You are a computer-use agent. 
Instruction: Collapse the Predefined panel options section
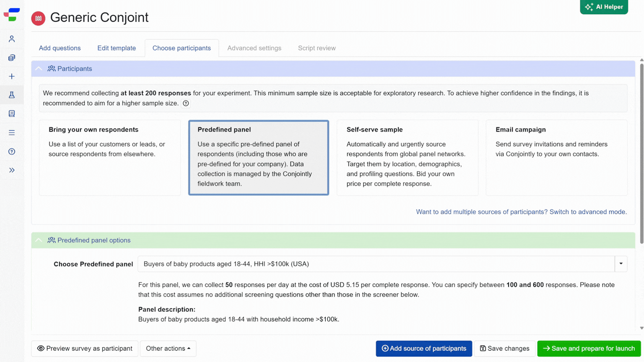(x=39, y=240)
